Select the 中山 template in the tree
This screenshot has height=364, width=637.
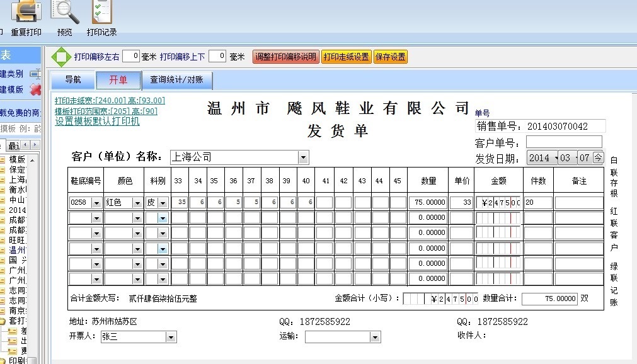pyautogui.click(x=18, y=200)
